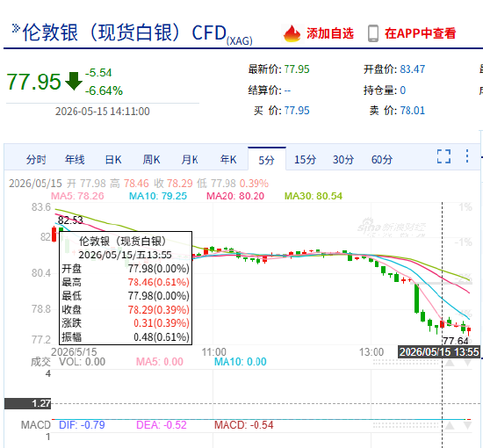483x448 pixels.
Task: Click the 13:00 time axis label
Action: point(371,352)
